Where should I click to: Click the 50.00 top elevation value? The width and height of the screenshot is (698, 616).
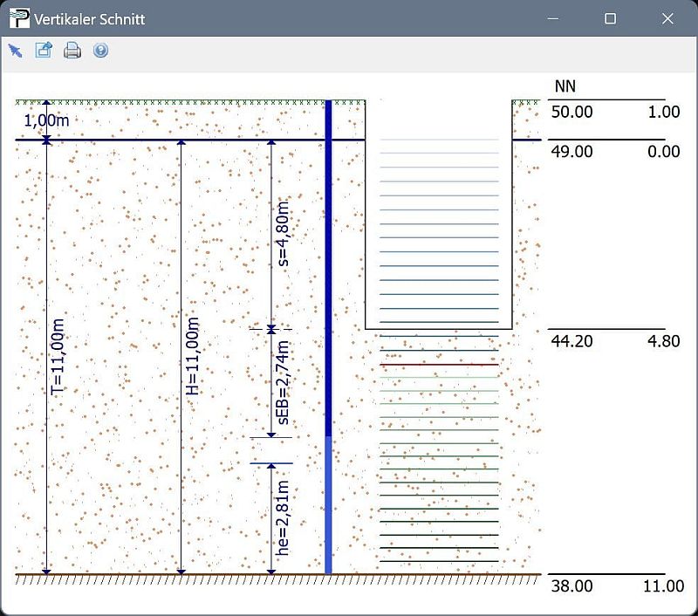click(571, 112)
